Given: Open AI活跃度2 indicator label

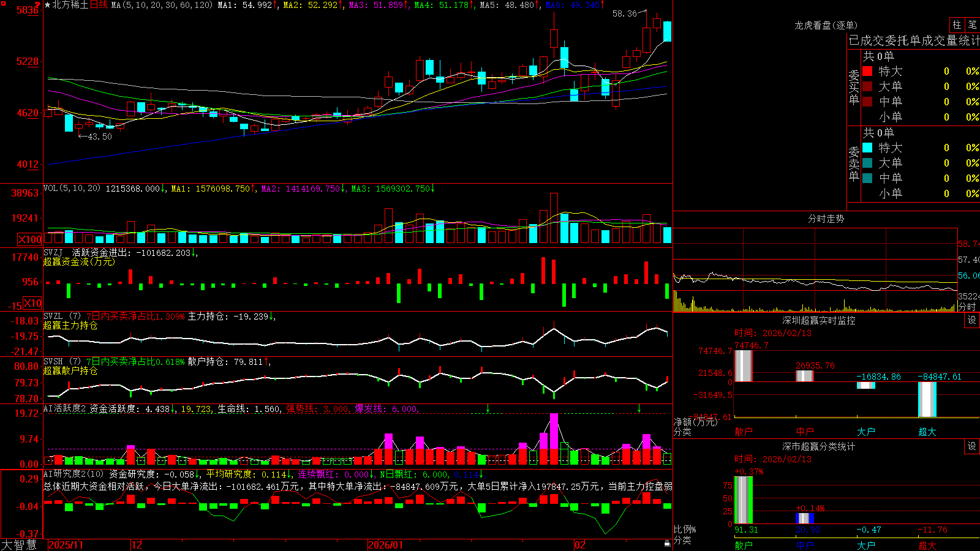Looking at the screenshot, I should point(65,408).
